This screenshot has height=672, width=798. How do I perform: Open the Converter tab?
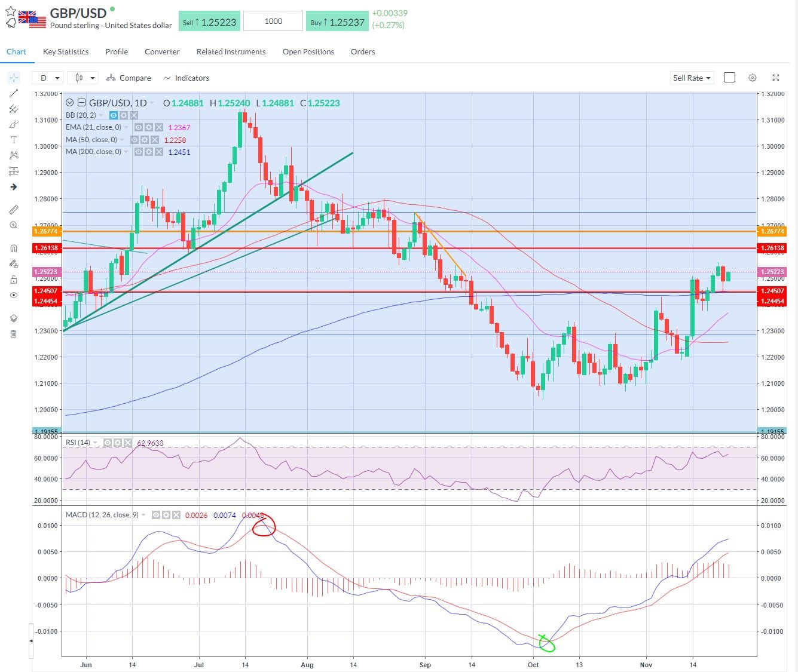(x=162, y=52)
